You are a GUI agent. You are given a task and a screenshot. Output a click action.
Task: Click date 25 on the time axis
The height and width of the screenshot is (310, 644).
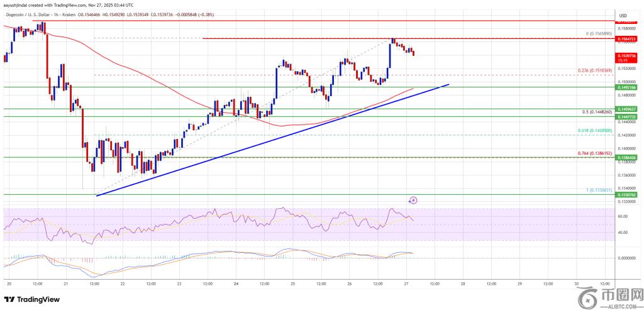pyautogui.click(x=292, y=285)
